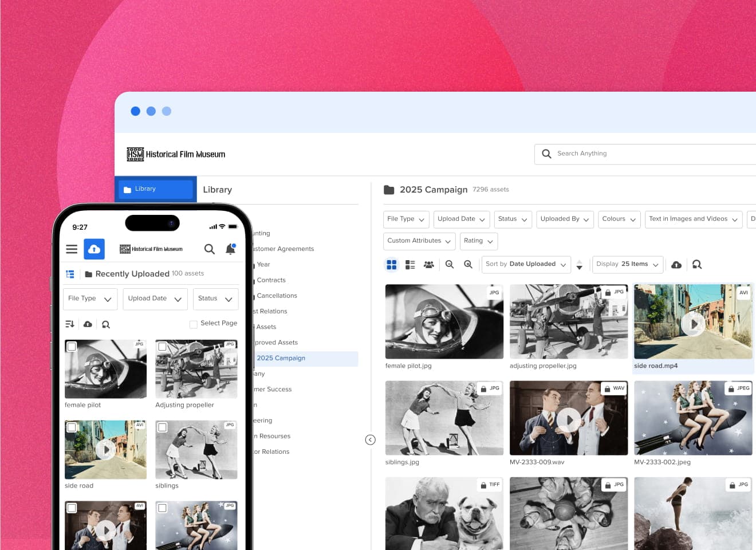Tap the blue upload button on phone
The height and width of the screenshot is (550, 756).
pos(94,249)
